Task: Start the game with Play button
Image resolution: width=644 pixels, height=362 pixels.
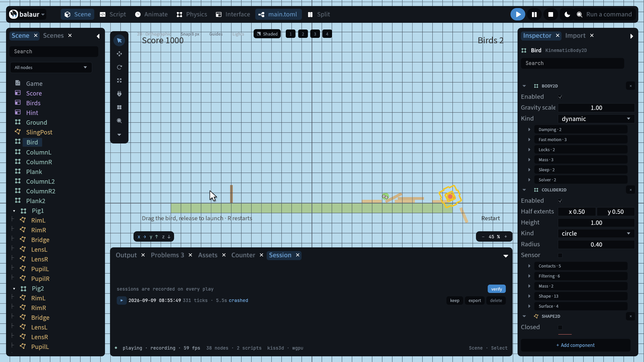Action: point(518,14)
